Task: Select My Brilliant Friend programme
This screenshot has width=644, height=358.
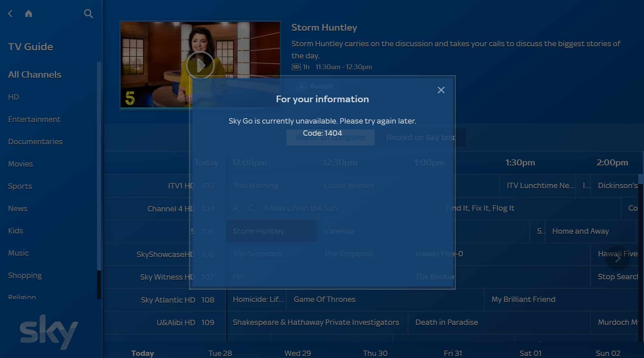Action: tap(561, 299)
